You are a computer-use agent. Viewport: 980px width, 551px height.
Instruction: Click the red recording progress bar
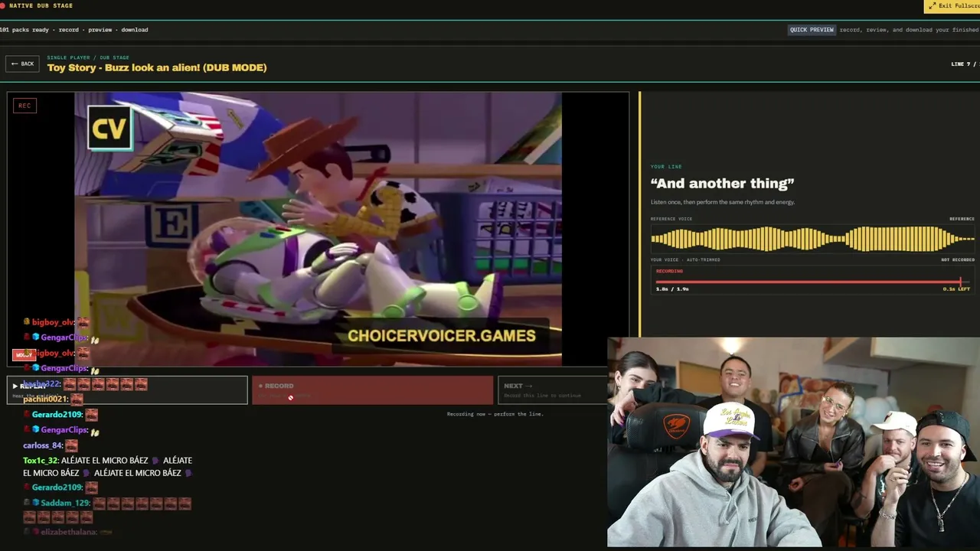(x=812, y=282)
